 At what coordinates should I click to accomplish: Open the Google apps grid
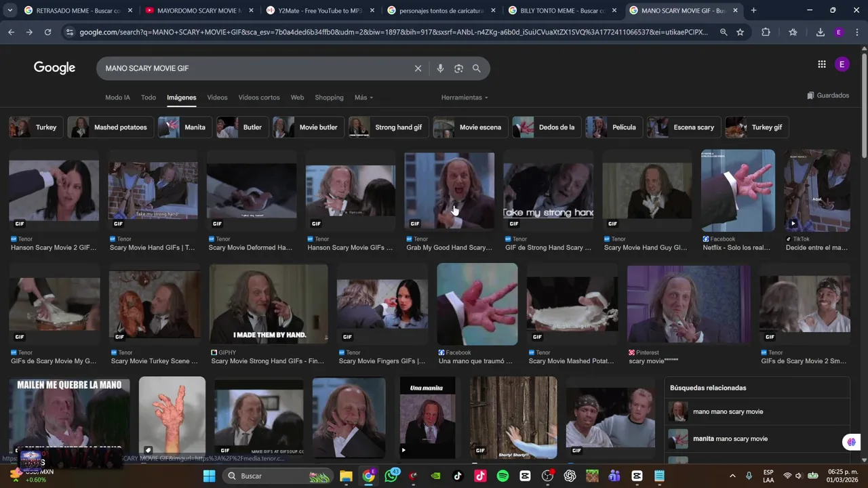click(822, 64)
